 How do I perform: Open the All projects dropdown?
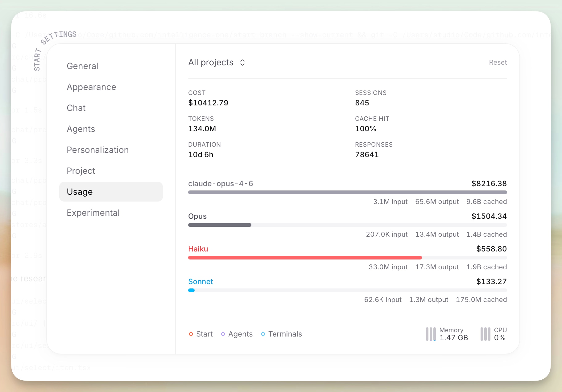[217, 63]
